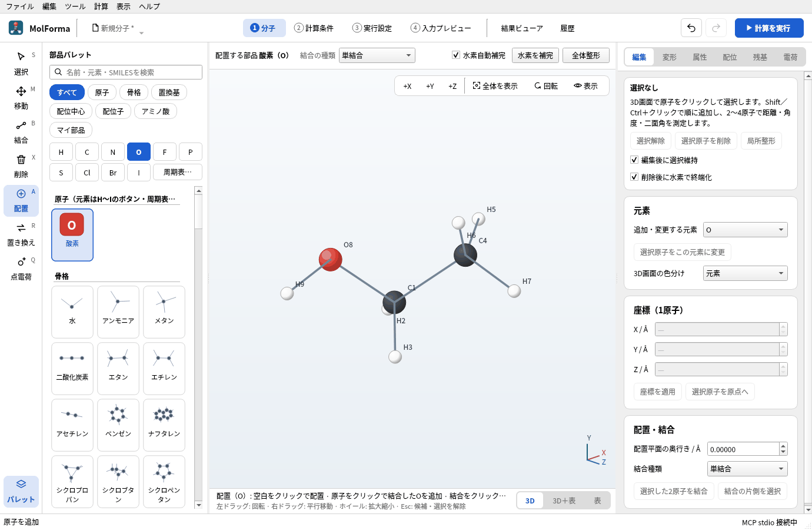The width and height of the screenshot is (812, 530).
Task: Pick the ナフタレン skeleton
Action: (164, 425)
